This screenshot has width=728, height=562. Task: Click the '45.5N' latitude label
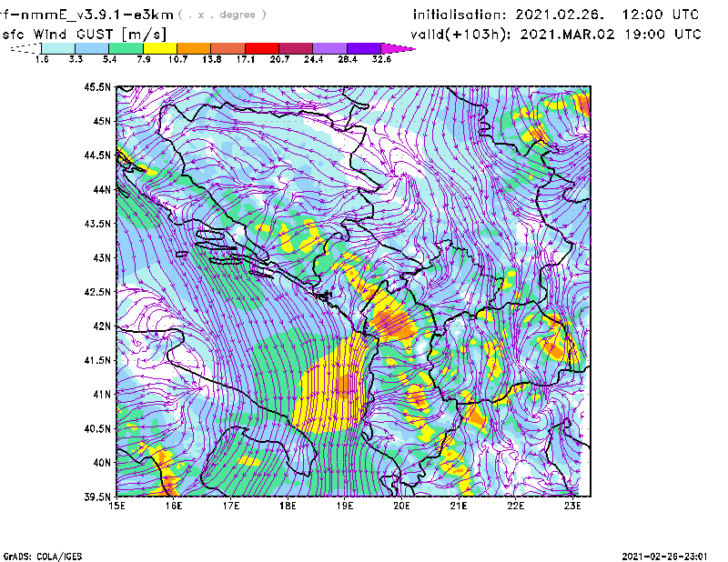click(97, 86)
